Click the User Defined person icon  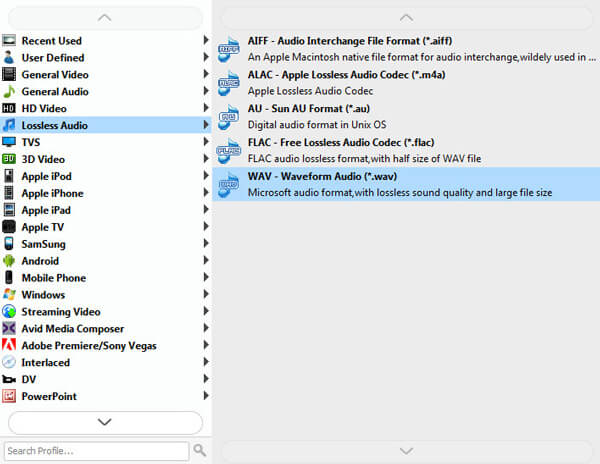coord(9,57)
